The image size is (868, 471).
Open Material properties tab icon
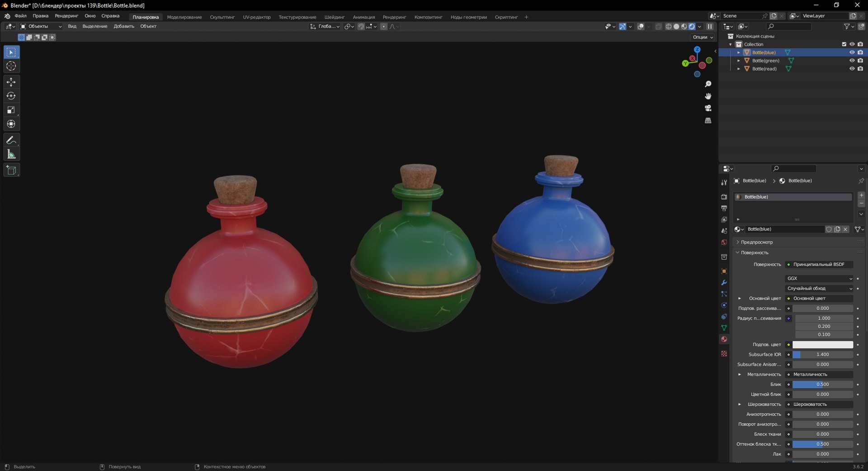(x=724, y=339)
